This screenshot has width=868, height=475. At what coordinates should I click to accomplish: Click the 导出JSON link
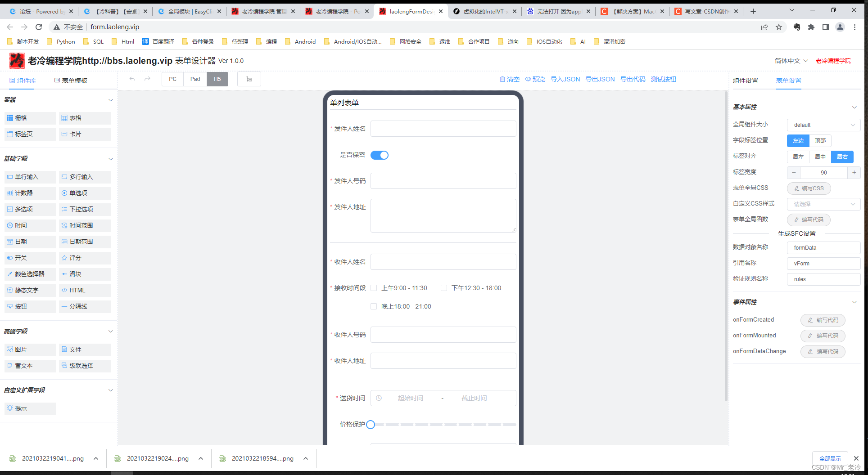pyautogui.click(x=600, y=79)
